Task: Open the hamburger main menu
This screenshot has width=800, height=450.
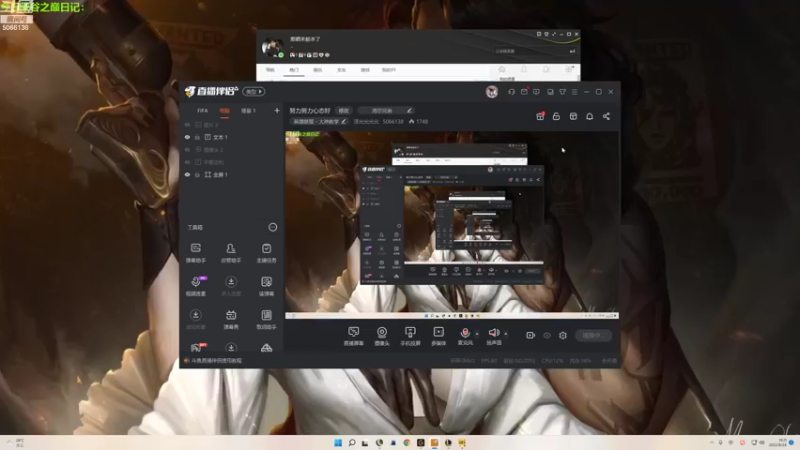Action: coord(574,92)
